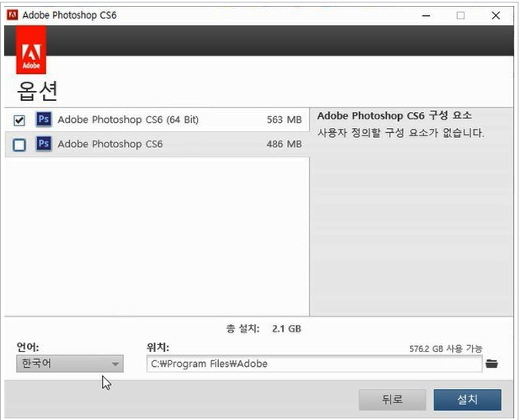This screenshot has height=420, width=521.
Task: Click the 총 설치: label
Action: [x=243, y=329]
